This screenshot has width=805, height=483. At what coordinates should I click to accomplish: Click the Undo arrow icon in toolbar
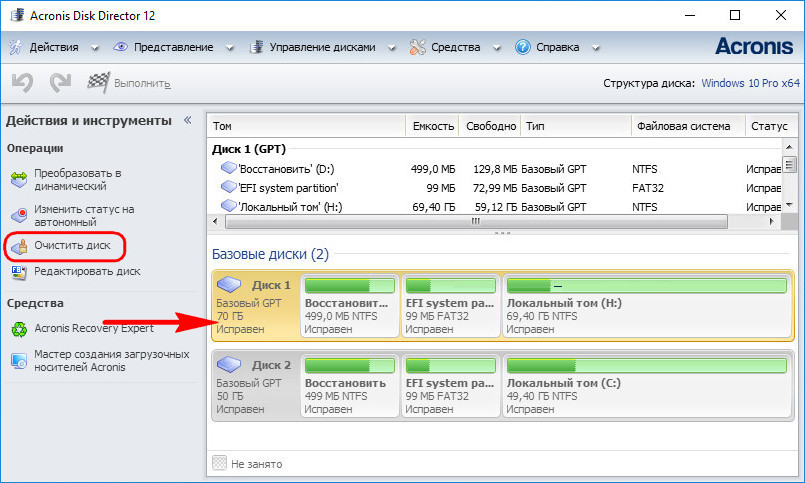pyautogui.click(x=22, y=82)
